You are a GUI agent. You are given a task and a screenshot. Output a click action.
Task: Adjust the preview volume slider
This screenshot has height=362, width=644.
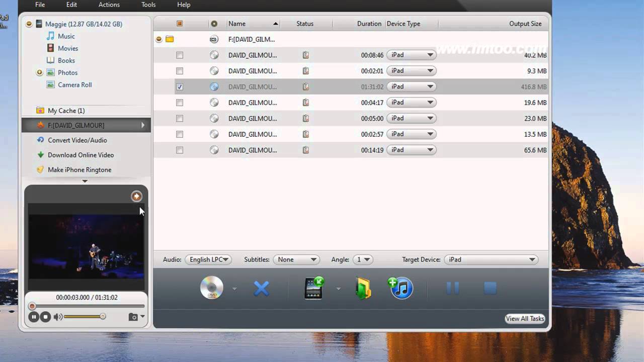85,317
